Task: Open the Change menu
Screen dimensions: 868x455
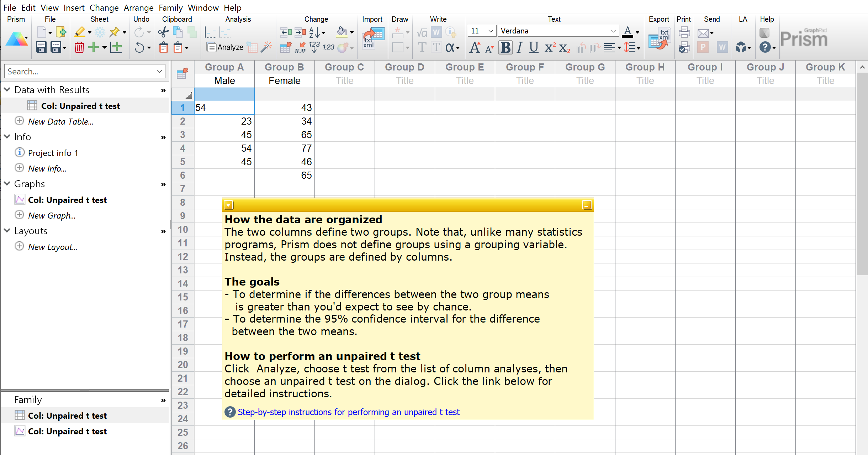Action: pyautogui.click(x=104, y=7)
